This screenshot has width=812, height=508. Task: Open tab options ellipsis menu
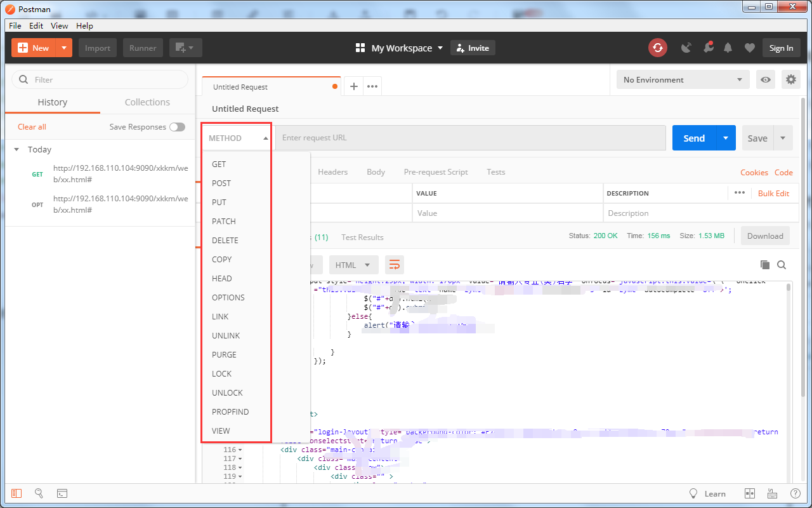tap(372, 87)
